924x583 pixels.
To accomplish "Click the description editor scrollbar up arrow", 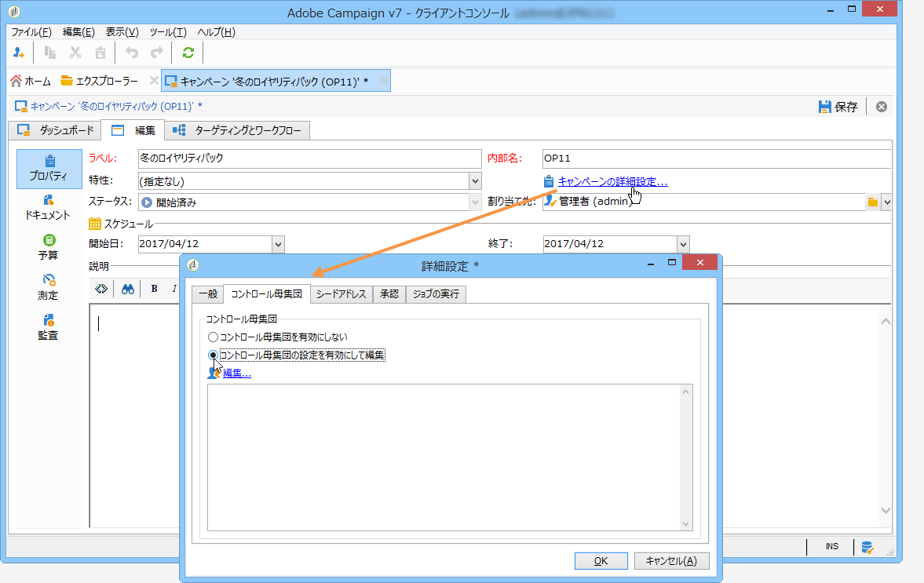I will point(886,322).
